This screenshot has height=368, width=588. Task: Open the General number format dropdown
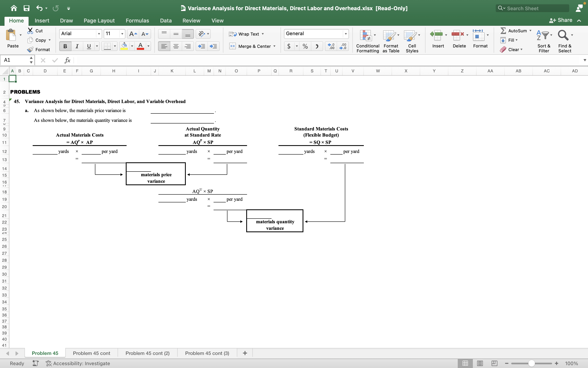(345, 34)
